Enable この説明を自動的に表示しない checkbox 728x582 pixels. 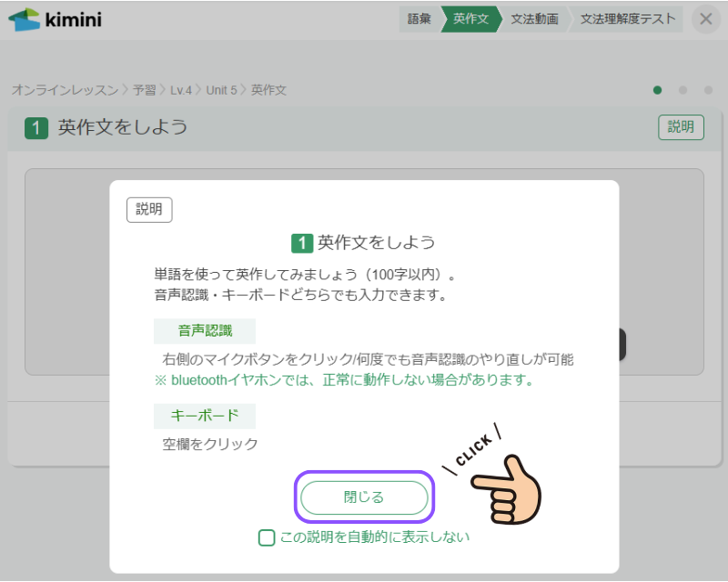pos(267,537)
